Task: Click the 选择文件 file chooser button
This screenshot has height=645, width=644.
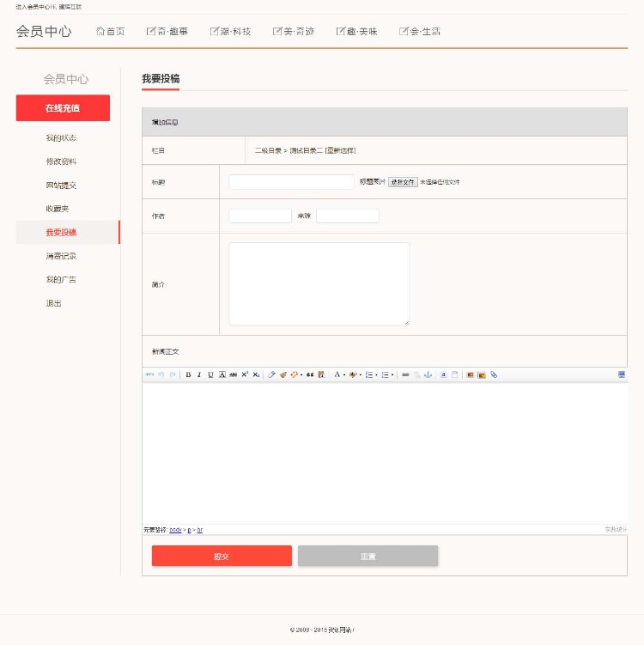Action: 403,182
